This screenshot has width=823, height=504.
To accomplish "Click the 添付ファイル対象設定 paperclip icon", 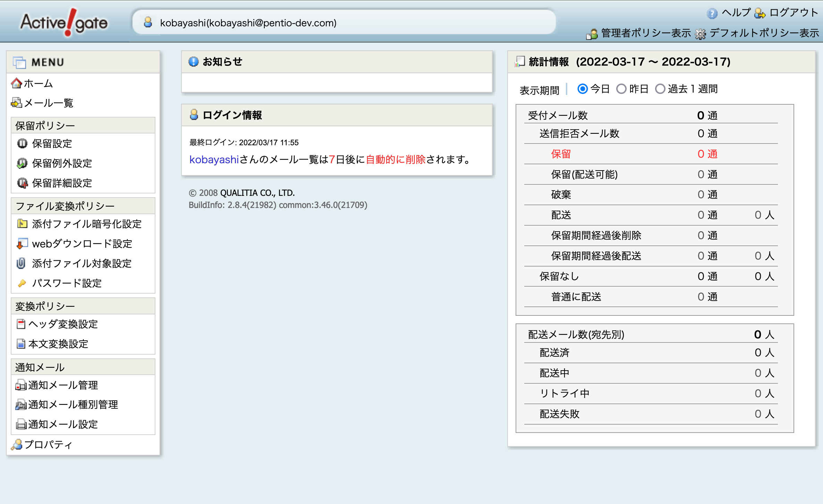I will [21, 263].
